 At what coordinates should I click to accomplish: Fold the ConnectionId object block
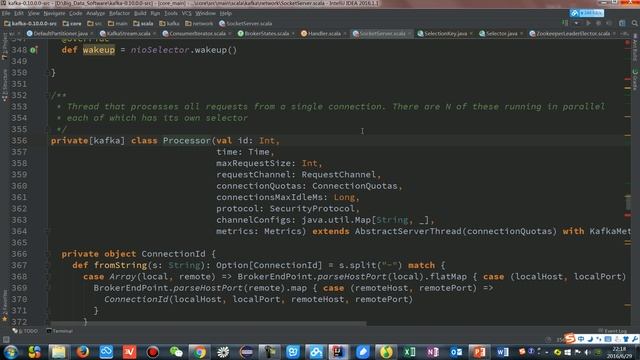(49, 254)
